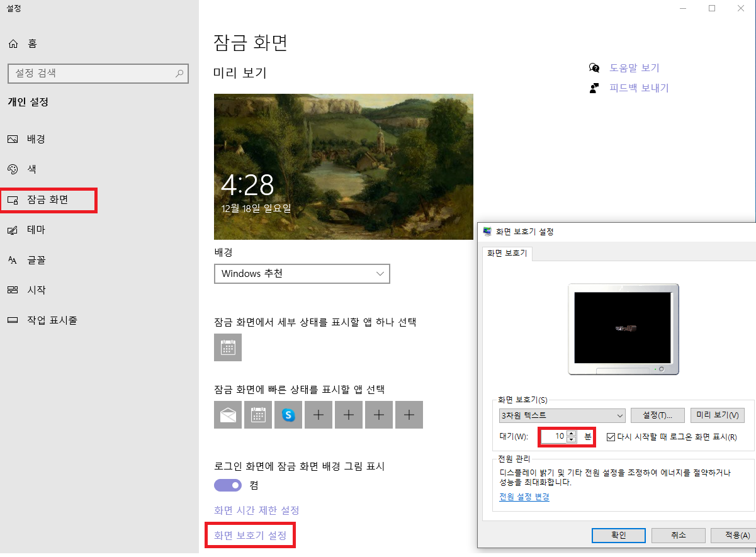This screenshot has width=756, height=557.
Task: Click the palette icon beside 색
Action: (x=13, y=169)
